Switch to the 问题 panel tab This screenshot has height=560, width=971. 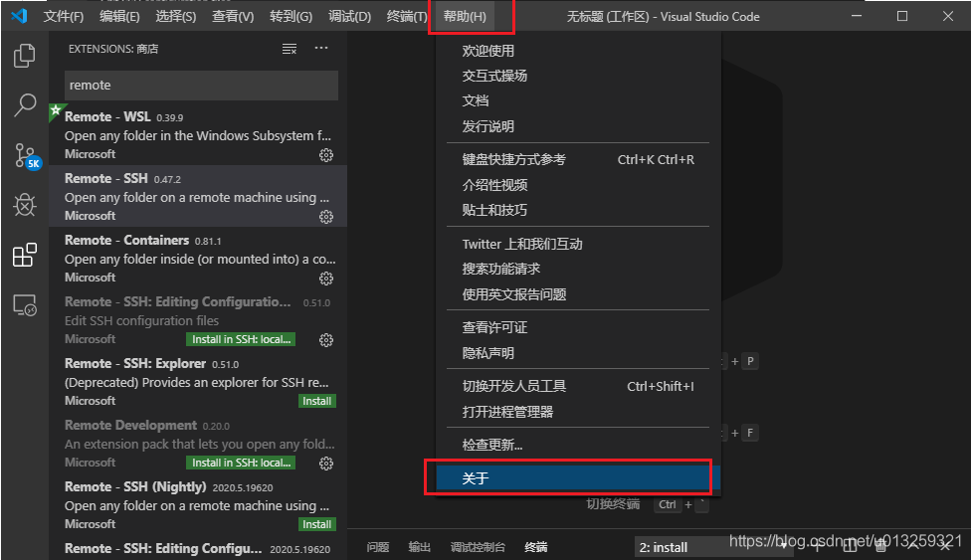(x=378, y=547)
